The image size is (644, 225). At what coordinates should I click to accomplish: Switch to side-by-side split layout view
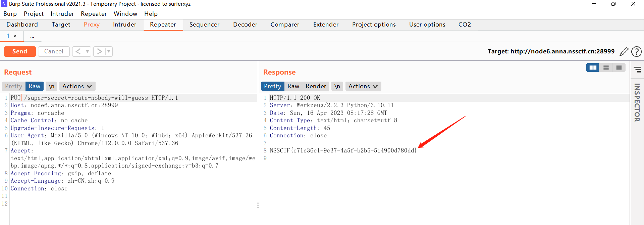(x=593, y=67)
